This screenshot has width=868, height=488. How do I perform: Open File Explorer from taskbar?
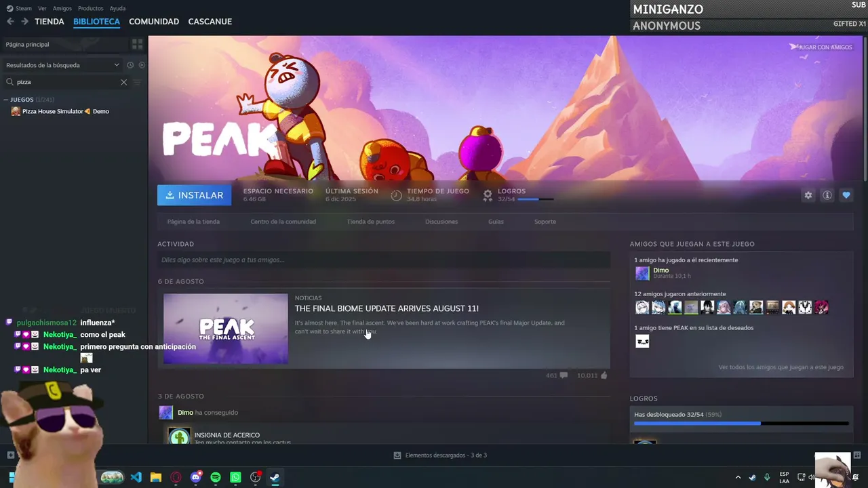156,477
